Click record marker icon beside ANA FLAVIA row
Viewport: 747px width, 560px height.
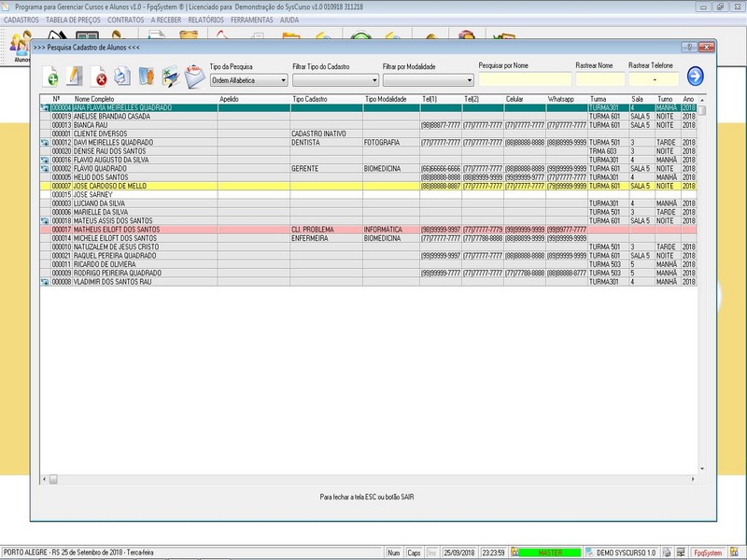[x=45, y=108]
